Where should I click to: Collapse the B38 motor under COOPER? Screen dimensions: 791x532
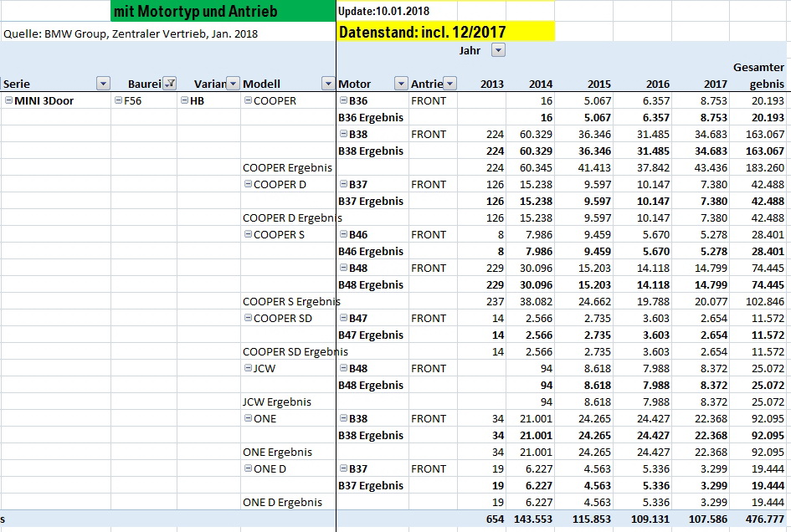click(x=343, y=134)
